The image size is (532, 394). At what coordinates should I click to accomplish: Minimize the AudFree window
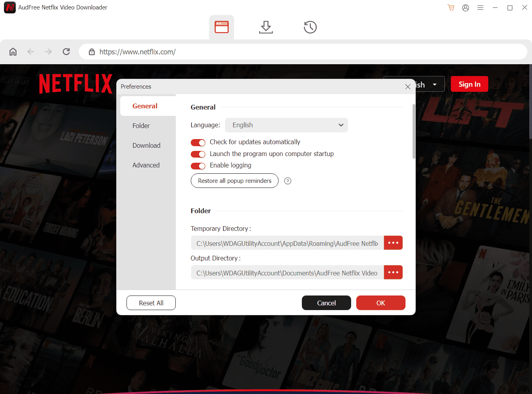495,7
